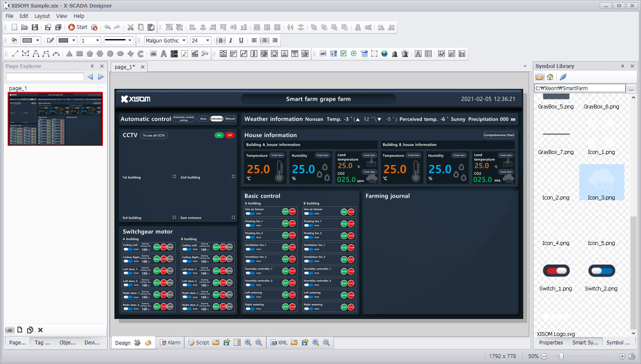Click zoom in plus button in status bar
This screenshot has width=641, height=364.
pyautogui.click(x=622, y=356)
